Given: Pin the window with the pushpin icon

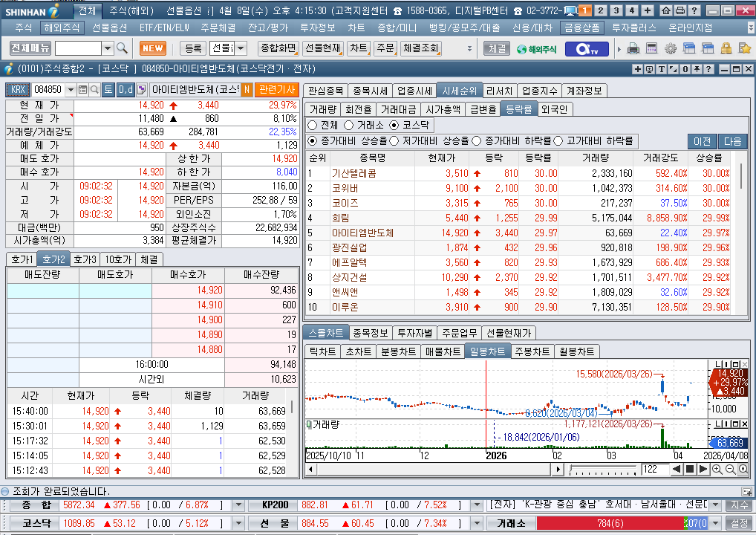Looking at the screenshot, I should [697, 69].
